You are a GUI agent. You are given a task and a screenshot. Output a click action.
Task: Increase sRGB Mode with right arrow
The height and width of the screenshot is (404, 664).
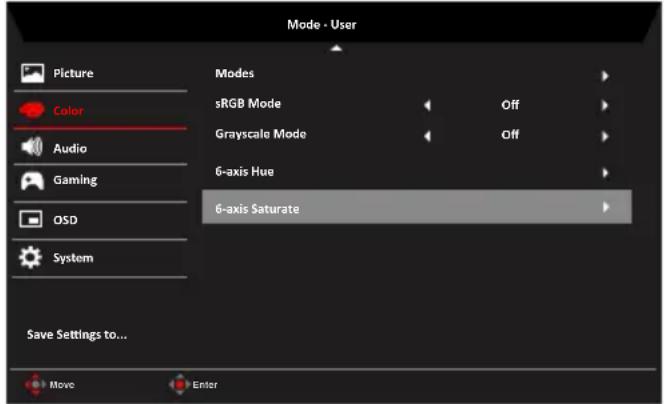coord(605,105)
